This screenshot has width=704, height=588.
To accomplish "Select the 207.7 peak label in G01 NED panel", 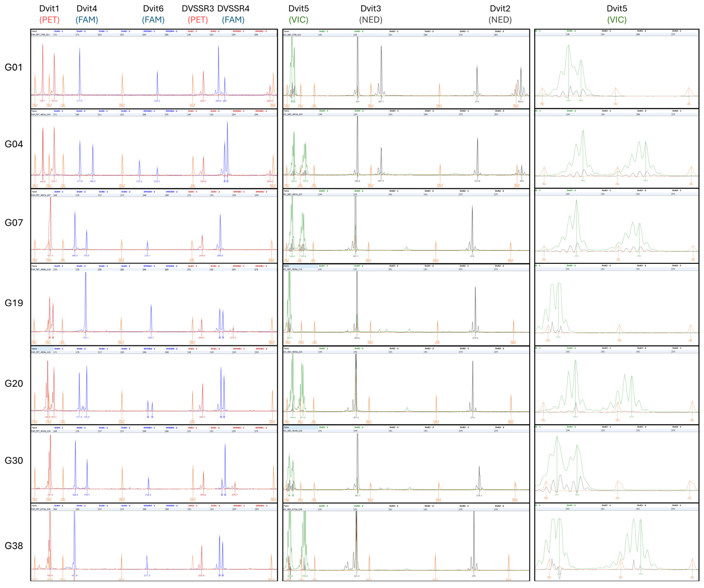I will pyautogui.click(x=381, y=101).
